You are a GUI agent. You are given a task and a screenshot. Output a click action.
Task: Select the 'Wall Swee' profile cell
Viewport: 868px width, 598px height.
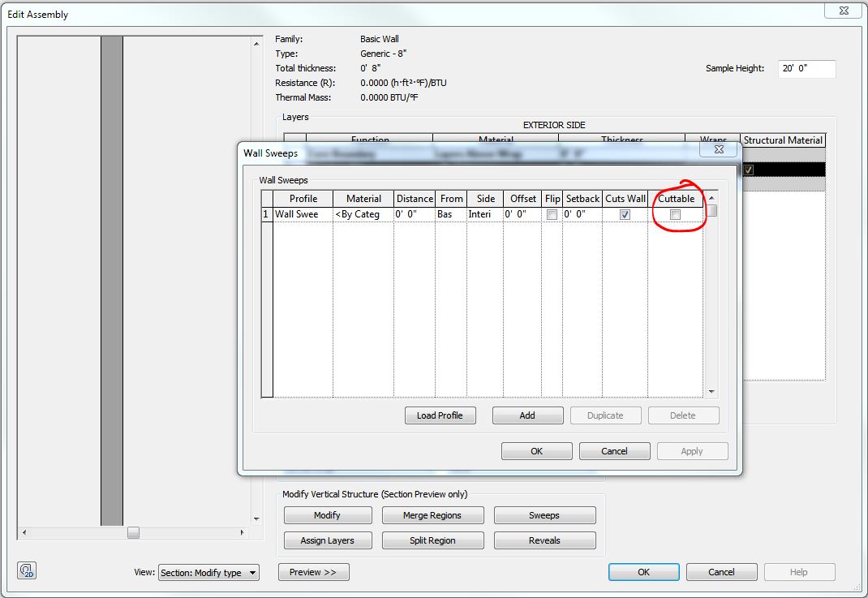tap(303, 214)
